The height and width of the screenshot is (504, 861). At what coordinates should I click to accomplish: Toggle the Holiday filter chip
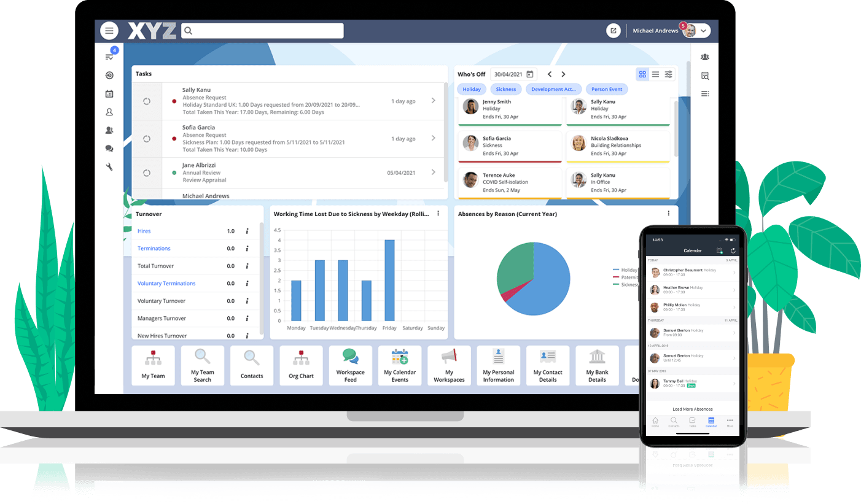(x=472, y=89)
